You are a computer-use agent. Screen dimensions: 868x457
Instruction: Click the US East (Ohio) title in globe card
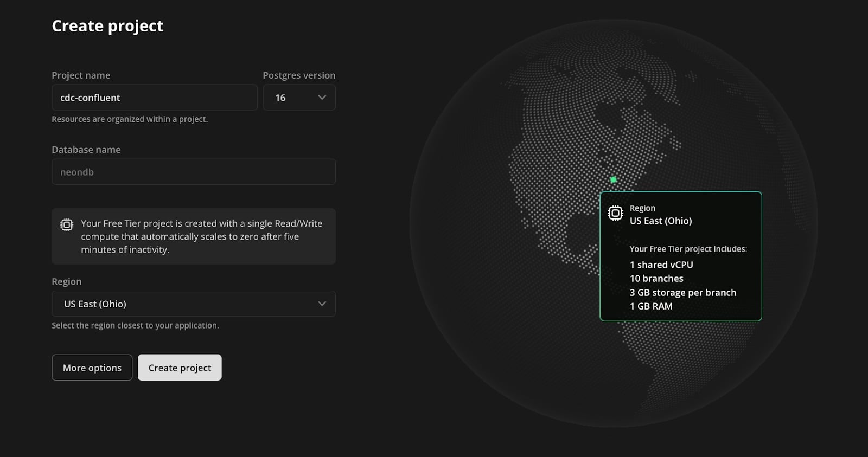[660, 221]
